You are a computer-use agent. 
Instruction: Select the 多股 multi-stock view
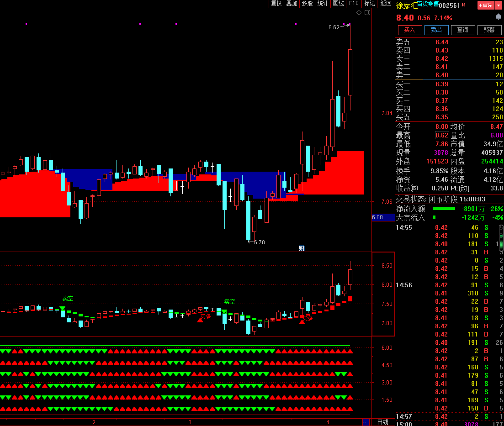(x=307, y=4)
